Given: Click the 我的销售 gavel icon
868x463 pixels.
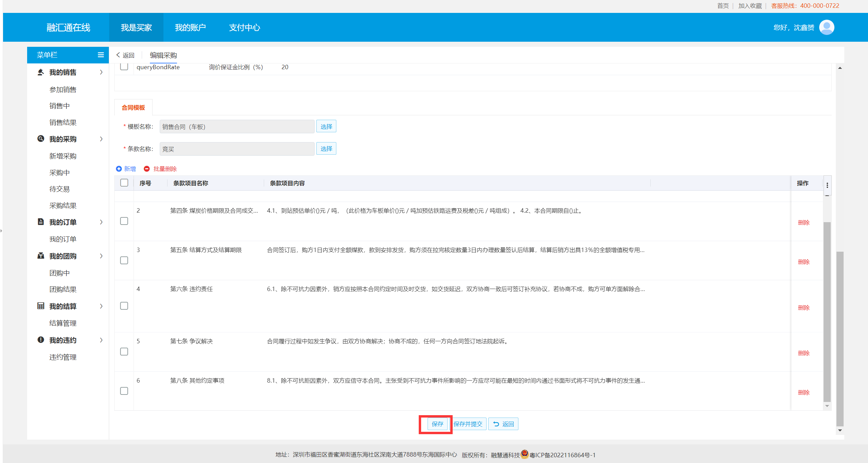Looking at the screenshot, I should [41, 72].
